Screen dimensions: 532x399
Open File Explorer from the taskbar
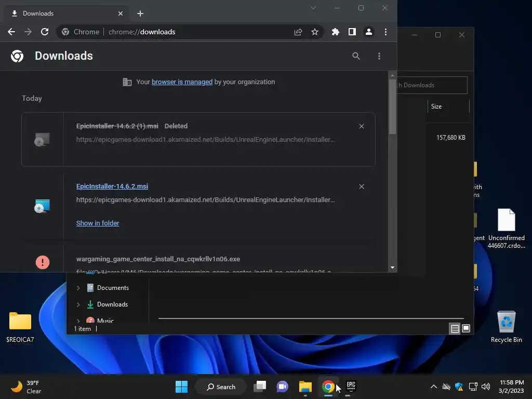point(305,387)
